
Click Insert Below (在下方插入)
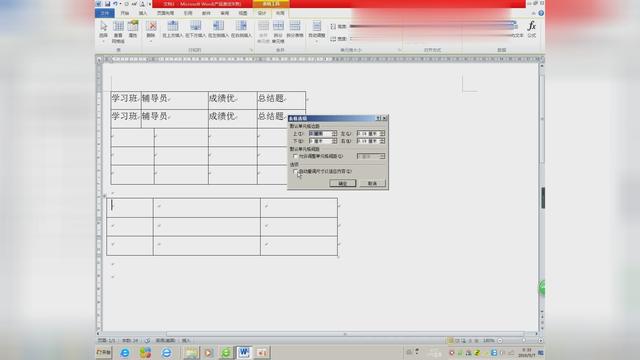click(196, 29)
